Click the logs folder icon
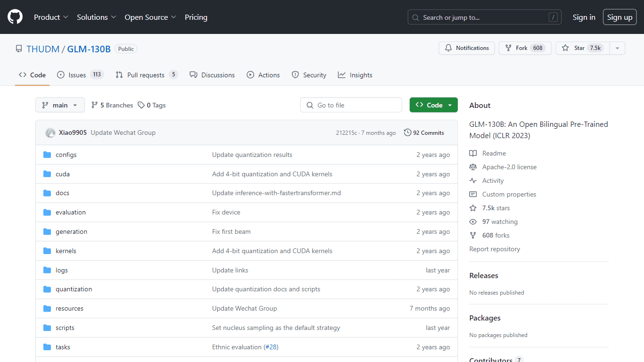The image size is (644, 362). coord(47,270)
